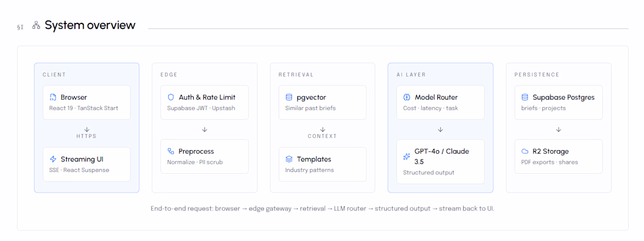Click the Model Router icon
Viewport: 644px width, 241px height.
(407, 97)
